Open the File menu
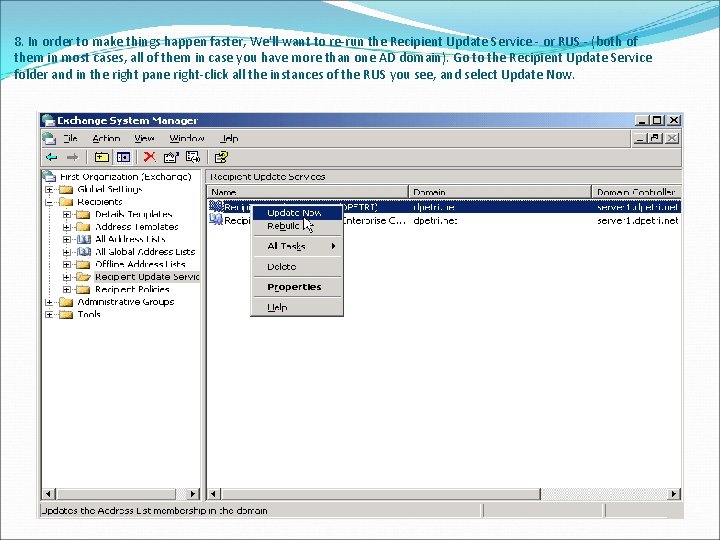 pos(70,138)
